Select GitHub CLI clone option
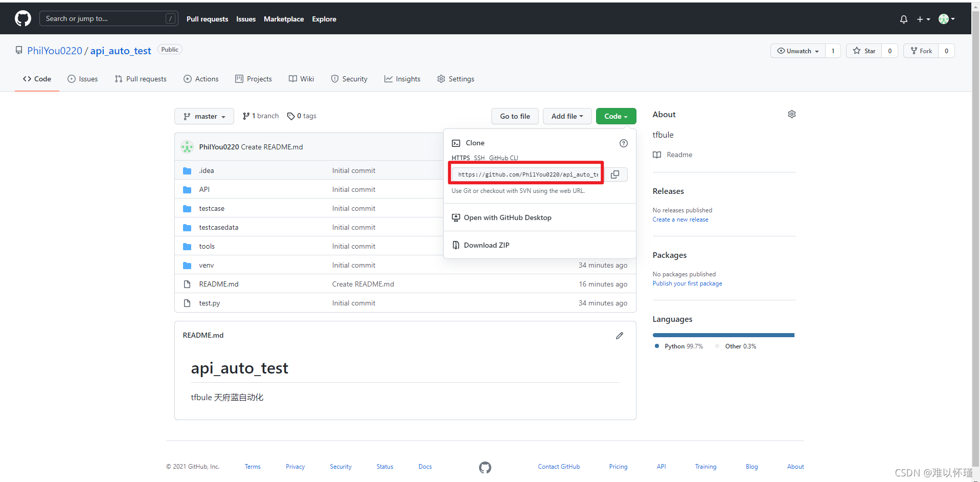 tap(504, 158)
